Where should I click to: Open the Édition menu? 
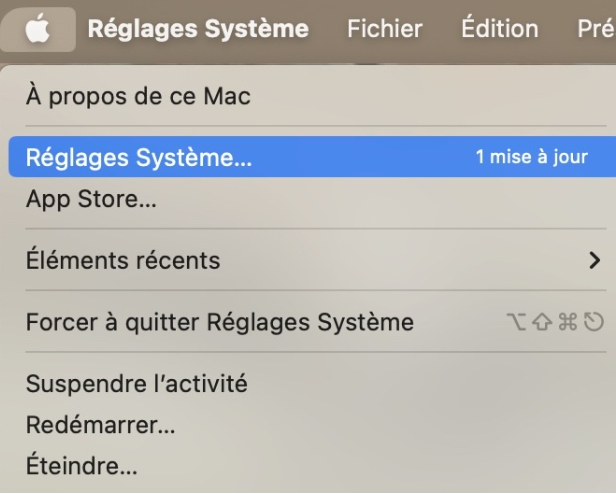pyautogui.click(x=500, y=29)
